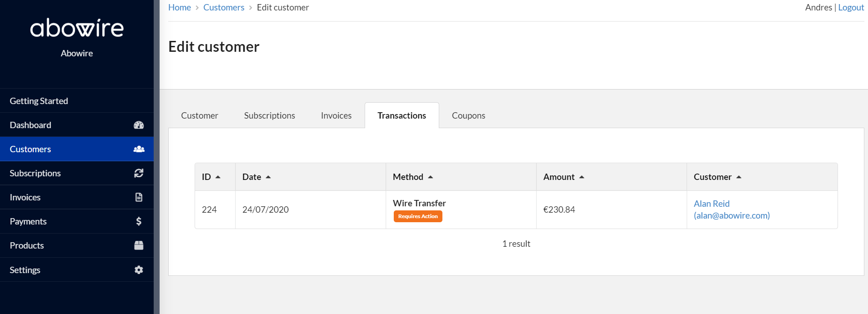Open Subscriptions sidebar item
This screenshot has height=314, width=868.
(x=77, y=173)
